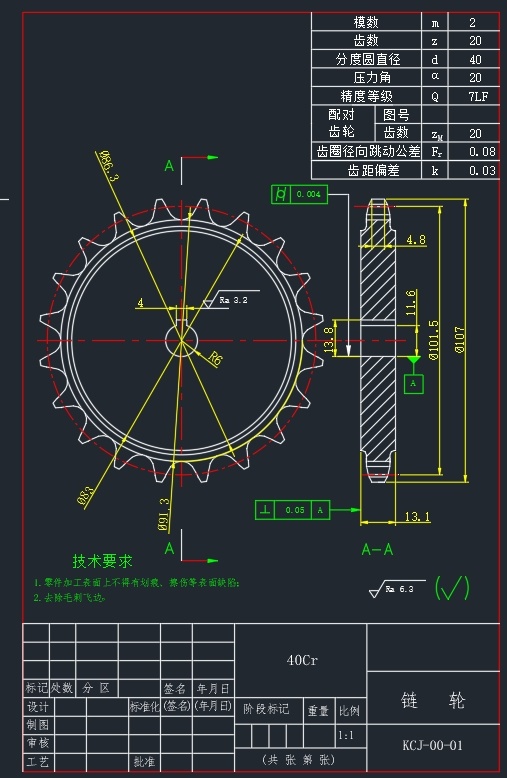Select note 2 about 去除毛刺飞边
This screenshot has width=507, height=778.
point(70,598)
